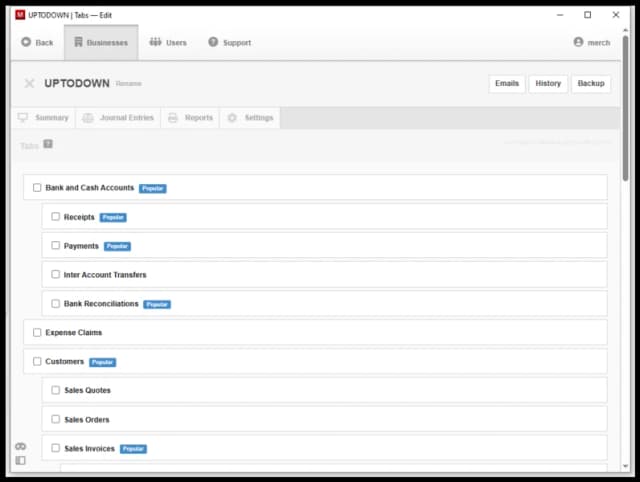Switch to the Reports tab
This screenshot has height=482, width=640.
[x=191, y=118]
